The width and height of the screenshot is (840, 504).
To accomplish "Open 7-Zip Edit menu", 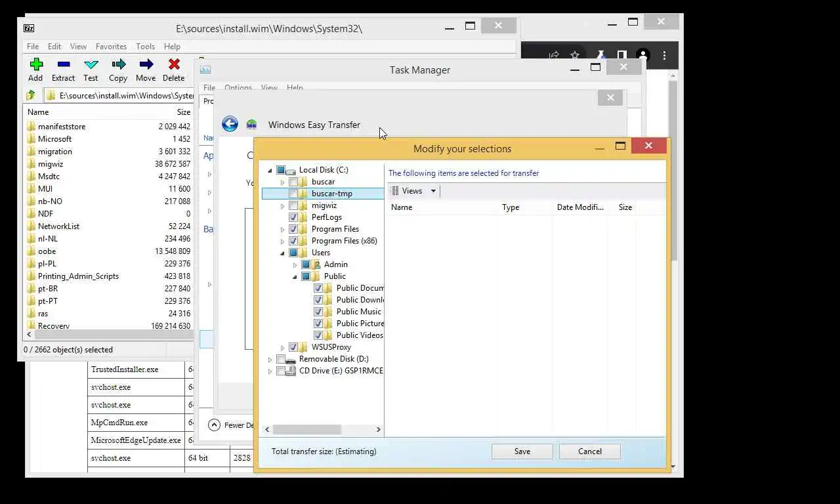I will (x=54, y=47).
